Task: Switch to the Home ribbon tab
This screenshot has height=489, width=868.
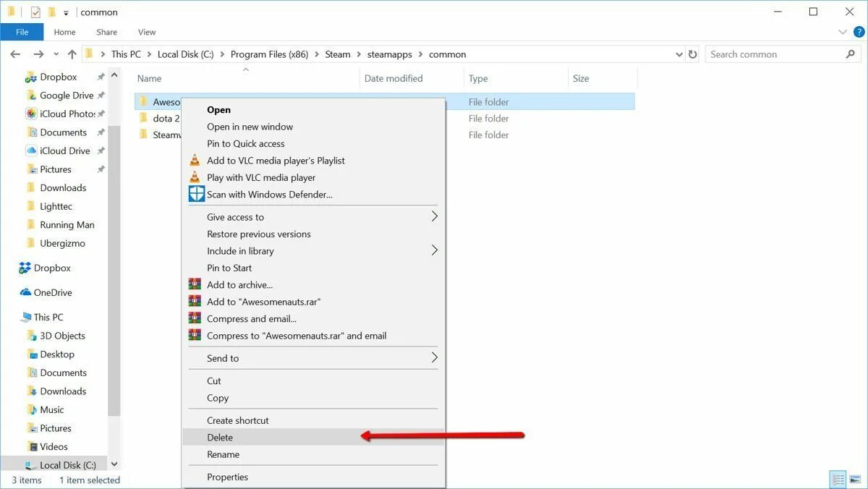Action: coord(64,32)
